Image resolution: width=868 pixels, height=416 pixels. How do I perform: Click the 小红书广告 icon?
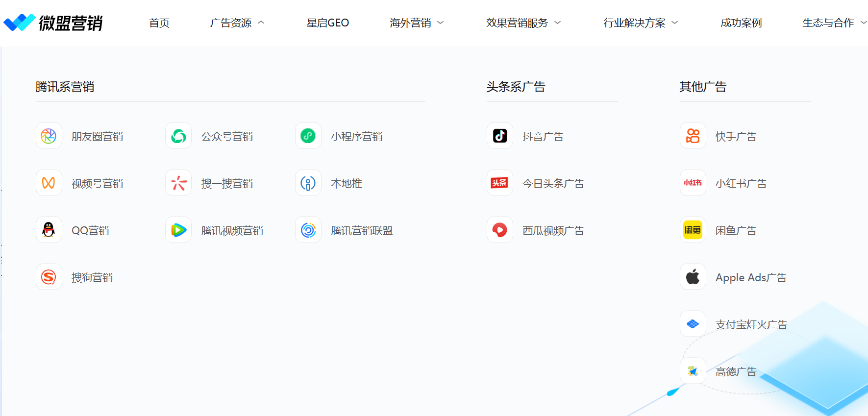pos(693,183)
